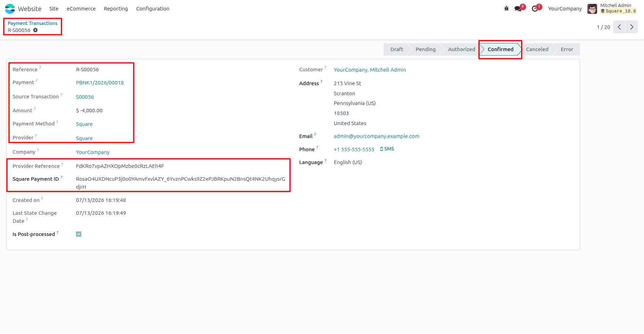Screen dimensions: 644x334
Task: Open YourCompany company switcher
Action: (565, 9)
